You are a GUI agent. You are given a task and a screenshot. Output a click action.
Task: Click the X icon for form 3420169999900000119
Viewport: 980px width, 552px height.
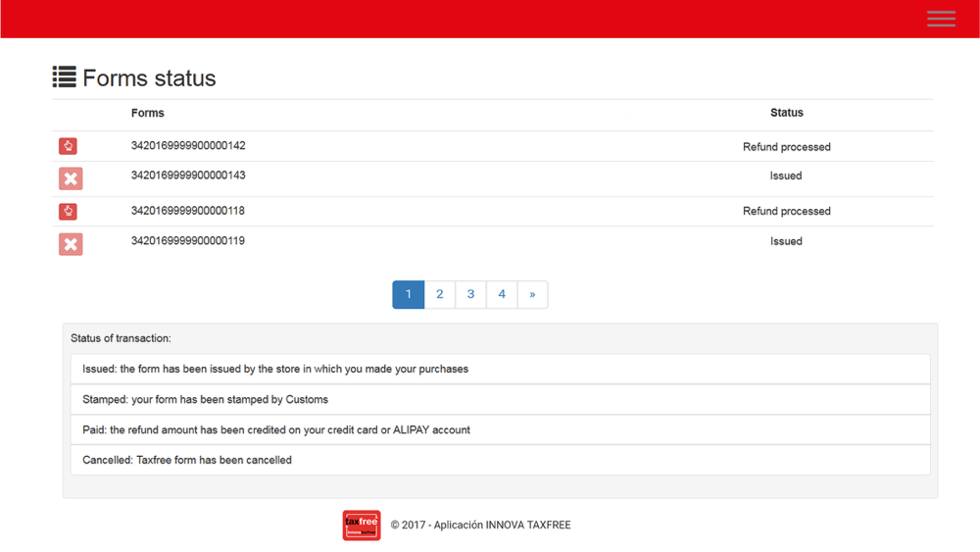(x=71, y=244)
